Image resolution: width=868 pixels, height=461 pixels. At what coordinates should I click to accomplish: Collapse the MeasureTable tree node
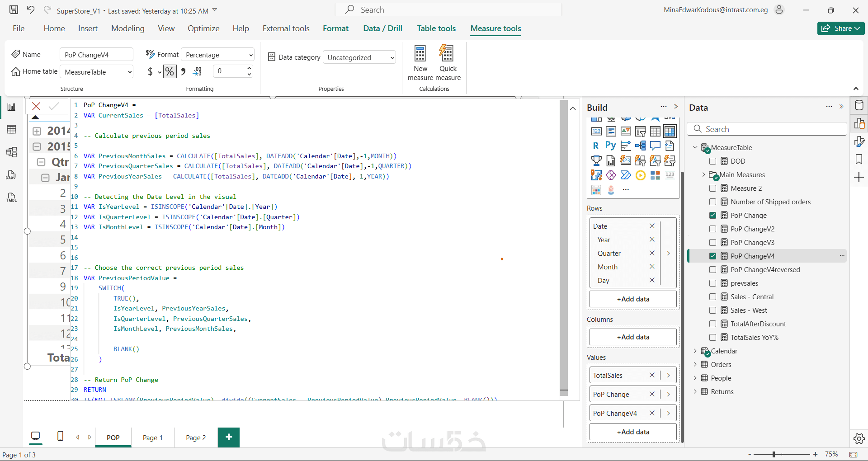click(695, 148)
